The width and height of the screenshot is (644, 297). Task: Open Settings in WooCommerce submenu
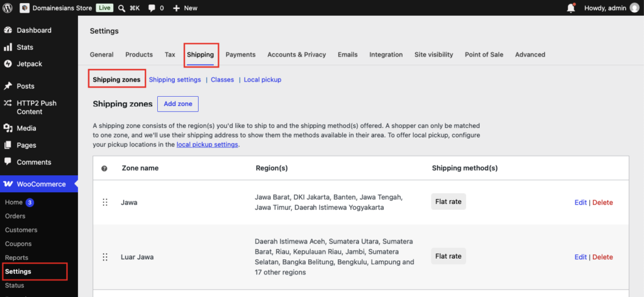pyautogui.click(x=18, y=271)
